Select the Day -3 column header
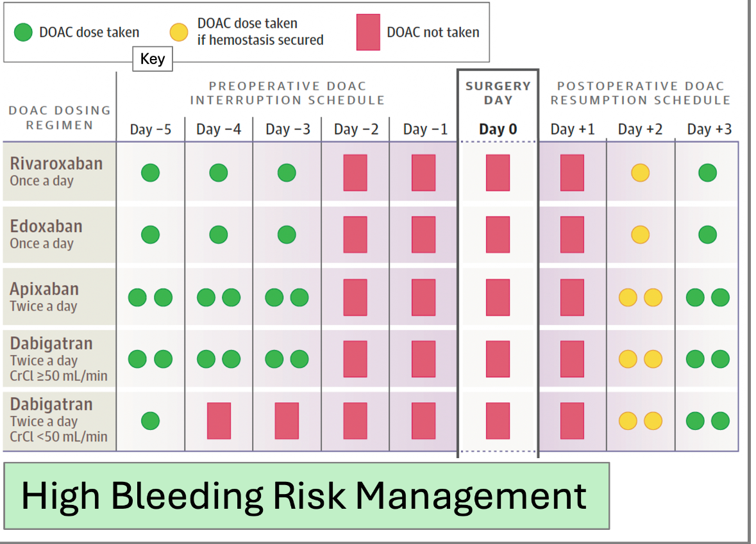 [x=288, y=129]
